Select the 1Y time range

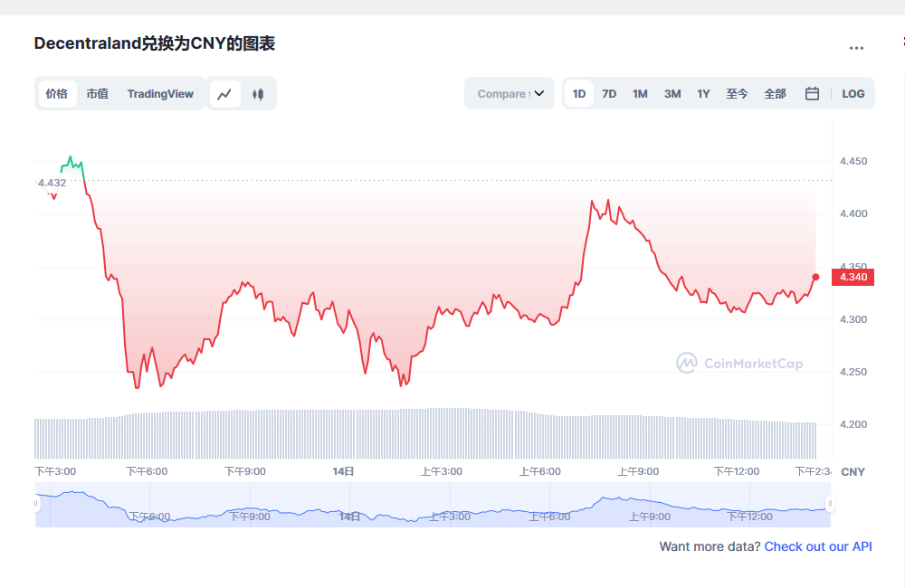[703, 93]
